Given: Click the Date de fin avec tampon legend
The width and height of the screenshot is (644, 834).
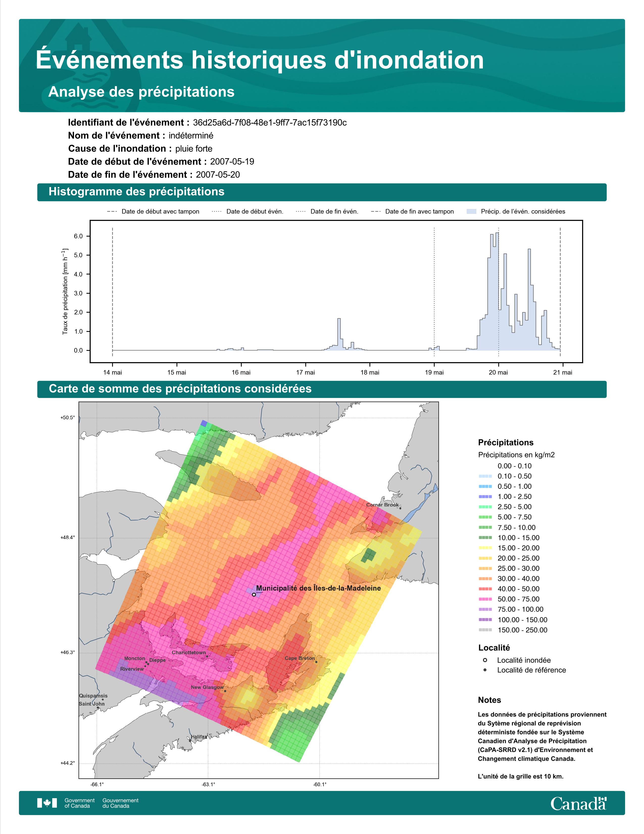Looking at the screenshot, I should click(x=412, y=212).
